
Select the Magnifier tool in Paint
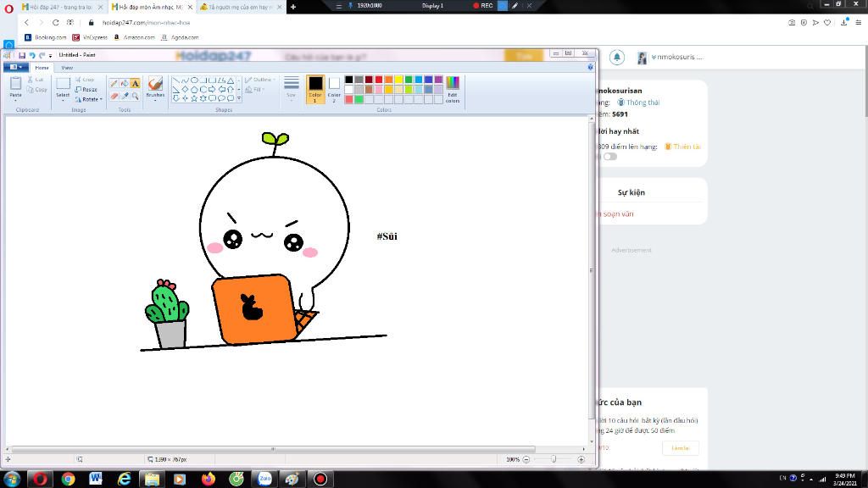click(x=135, y=96)
